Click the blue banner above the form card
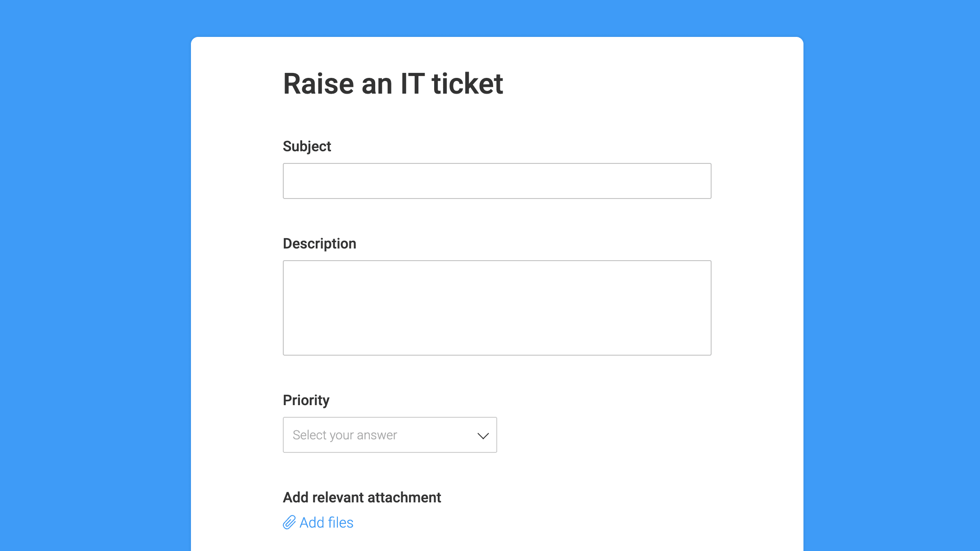 coord(490,18)
